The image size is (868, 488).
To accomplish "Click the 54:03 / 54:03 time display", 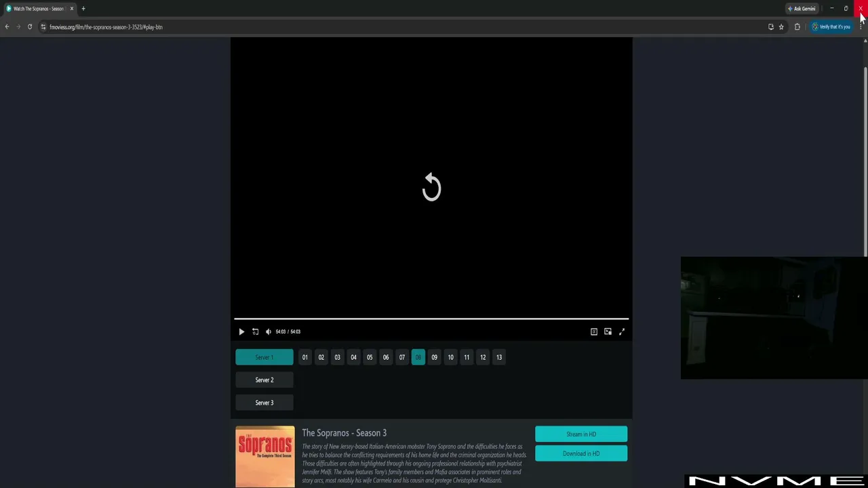I will point(288,331).
